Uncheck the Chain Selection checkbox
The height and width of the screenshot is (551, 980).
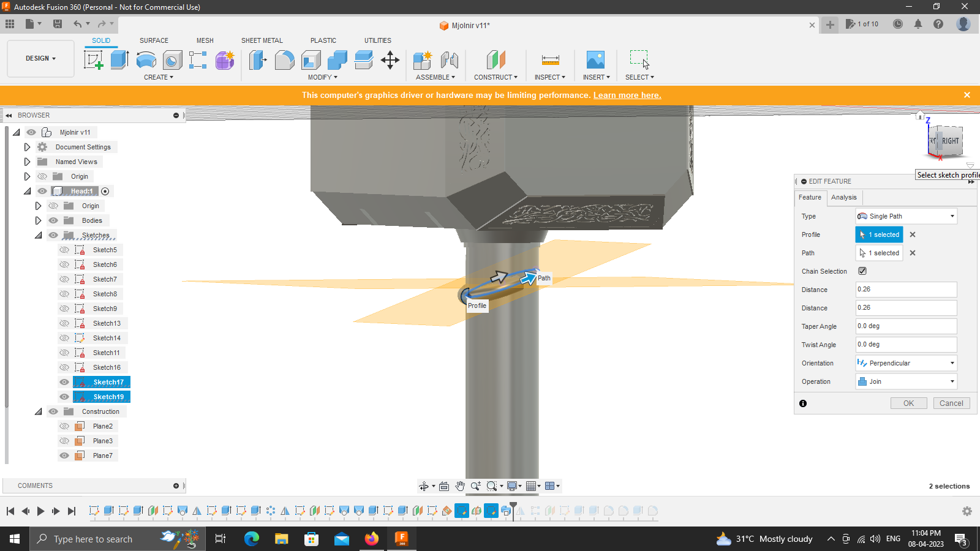pos(862,271)
